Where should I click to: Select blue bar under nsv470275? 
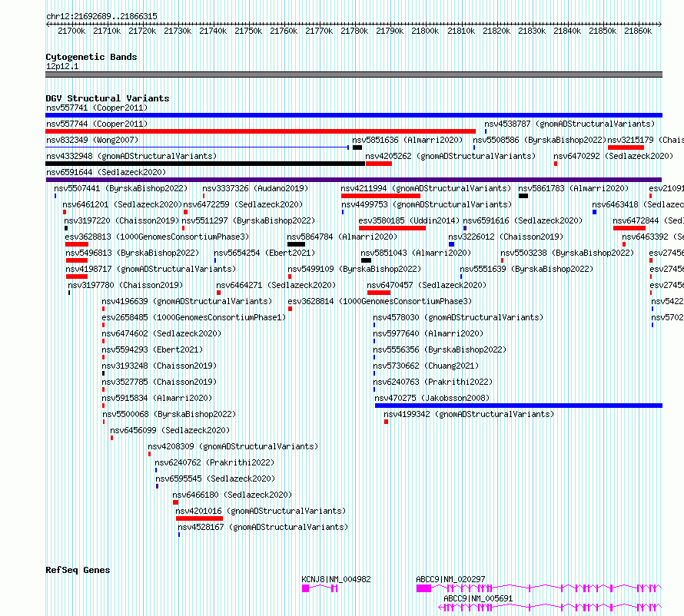519,406
